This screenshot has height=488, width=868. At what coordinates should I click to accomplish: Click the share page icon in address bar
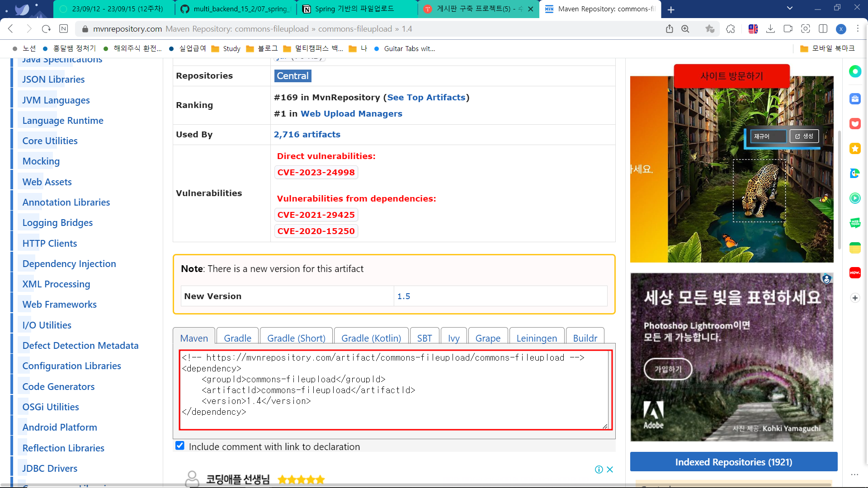point(670,29)
